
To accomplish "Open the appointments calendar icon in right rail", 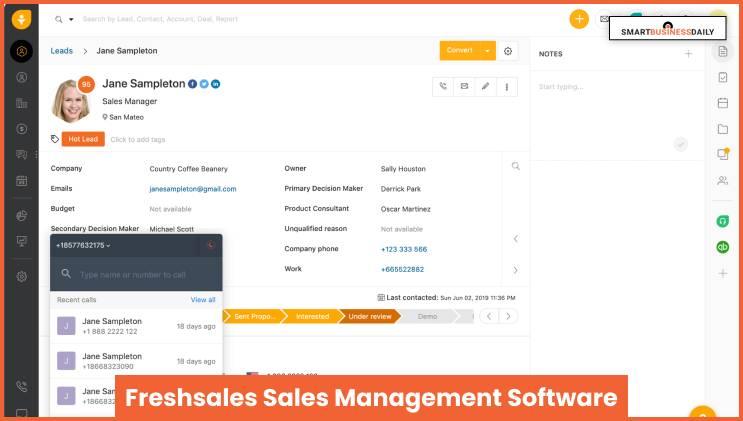I will click(x=723, y=103).
